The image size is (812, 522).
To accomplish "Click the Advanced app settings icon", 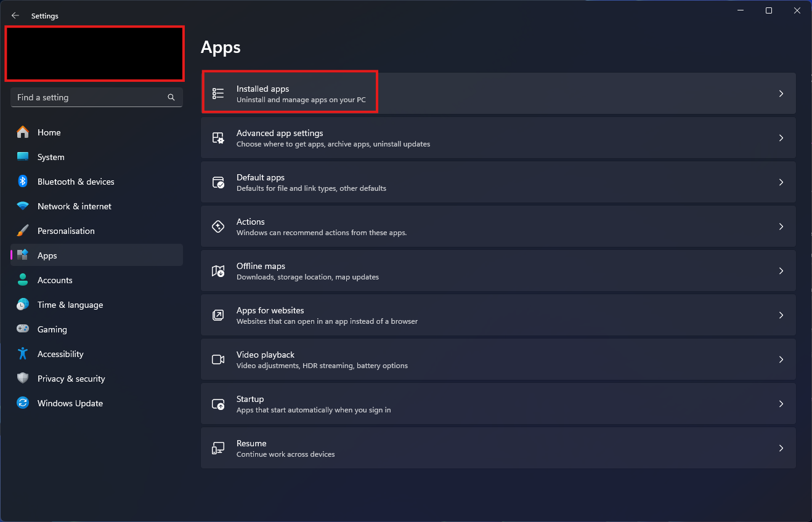I will coord(218,138).
